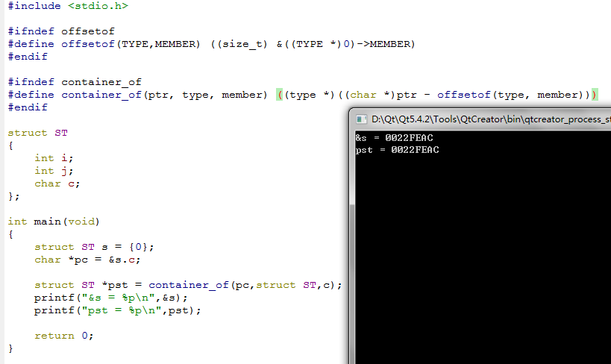Click the printf("pst = %p\n",pst); line
Screen dimensions: 611x364
(x=118, y=310)
